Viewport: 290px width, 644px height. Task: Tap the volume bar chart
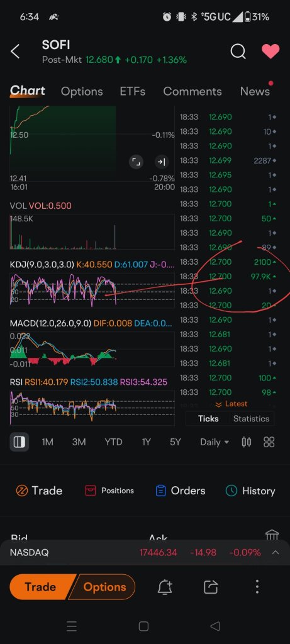[x=92, y=232]
